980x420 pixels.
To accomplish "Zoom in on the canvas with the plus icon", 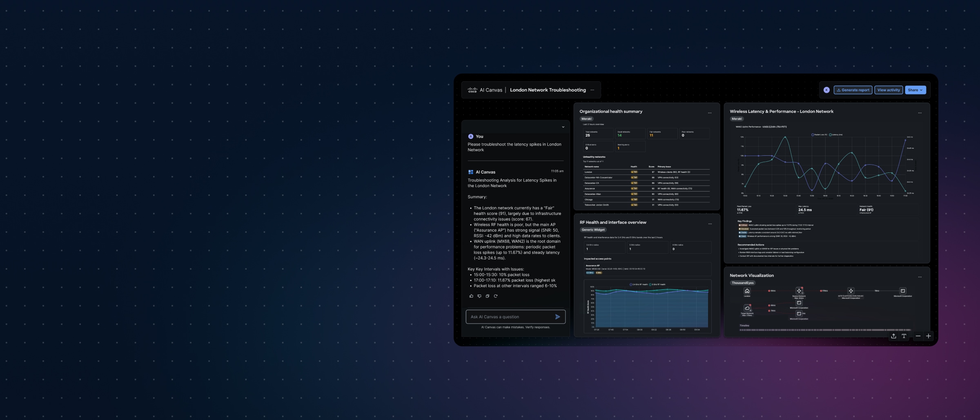I will pos(929,336).
